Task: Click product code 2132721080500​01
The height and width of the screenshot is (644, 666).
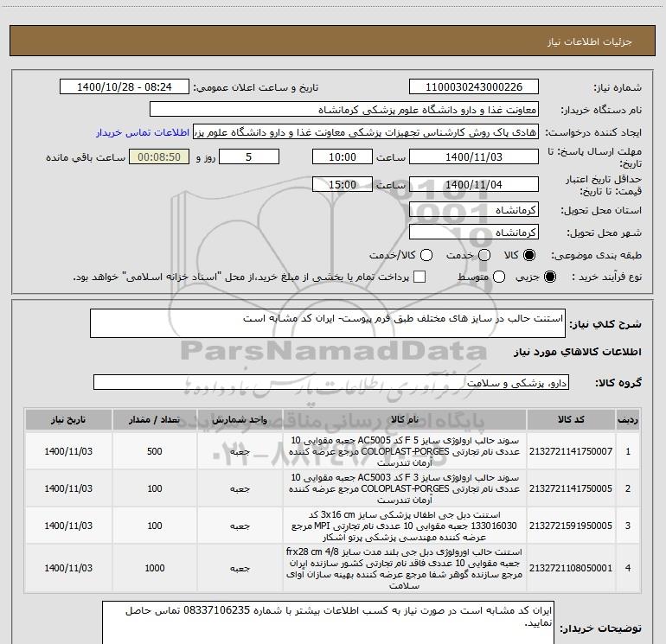Action: point(571,568)
